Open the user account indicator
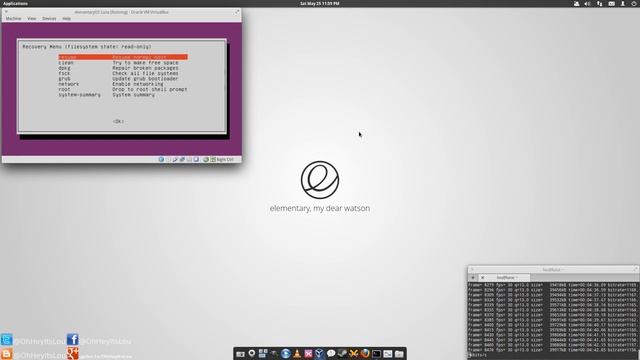Image resolution: width=640 pixels, height=360 pixels. click(623, 3)
